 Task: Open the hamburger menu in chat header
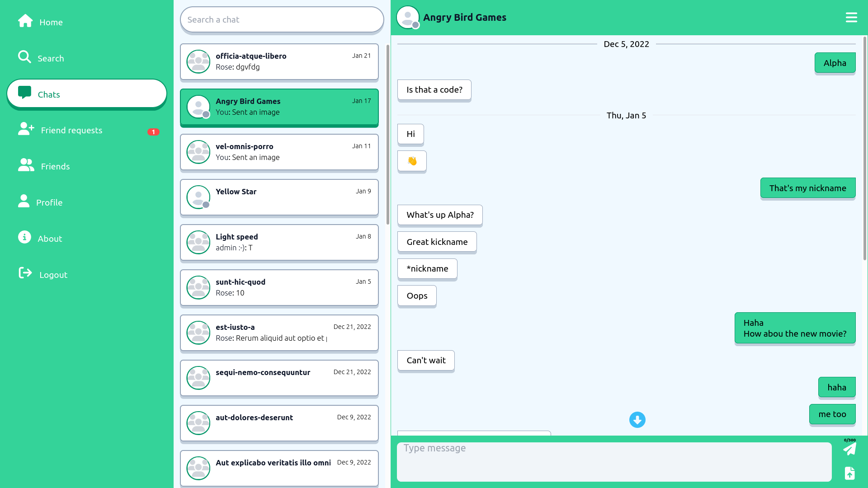[851, 18]
